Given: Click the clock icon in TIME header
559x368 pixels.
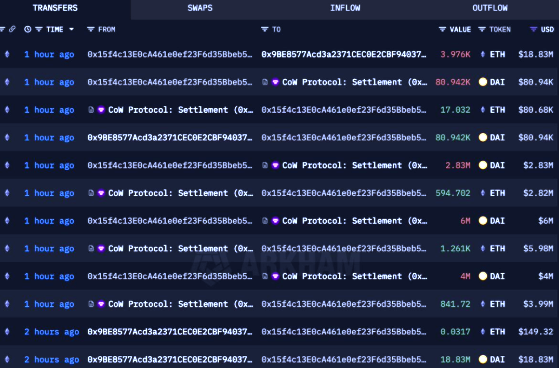Looking at the screenshot, I should pos(27,29).
